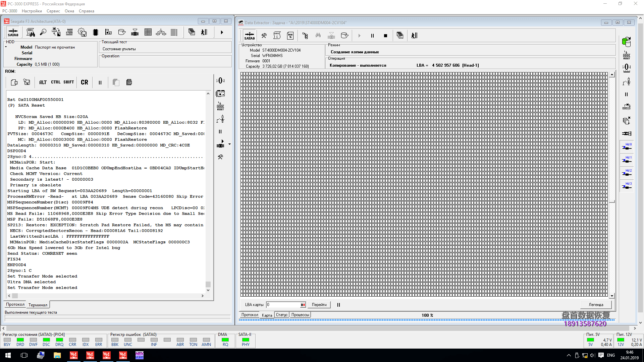Pause copying in Data Extractor toolbar

372,36
